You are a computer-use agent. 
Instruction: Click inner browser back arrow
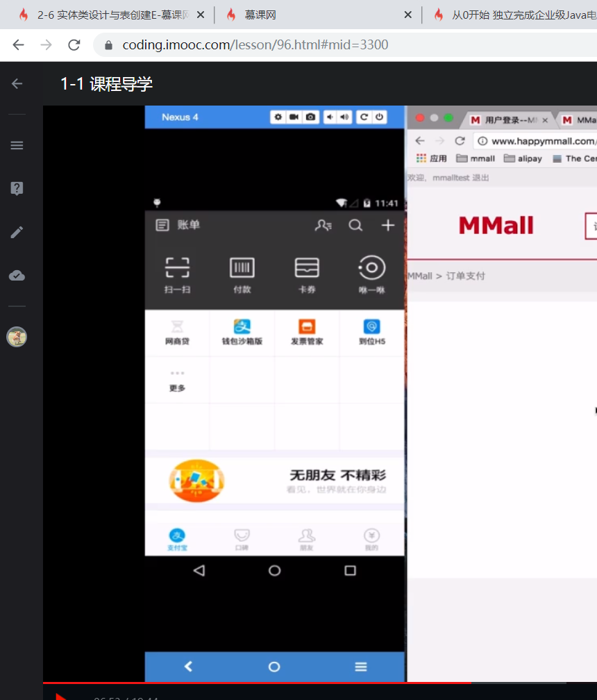pos(420,140)
